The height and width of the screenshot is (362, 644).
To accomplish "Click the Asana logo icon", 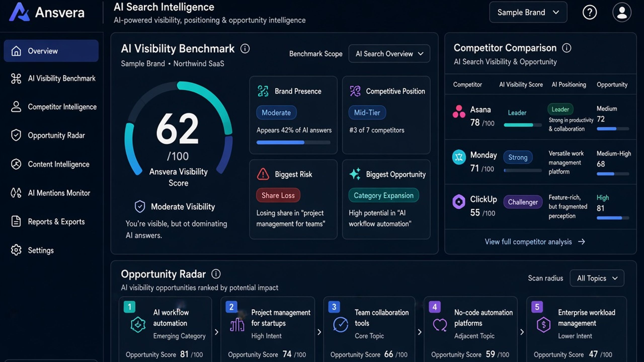I will pos(459,111).
